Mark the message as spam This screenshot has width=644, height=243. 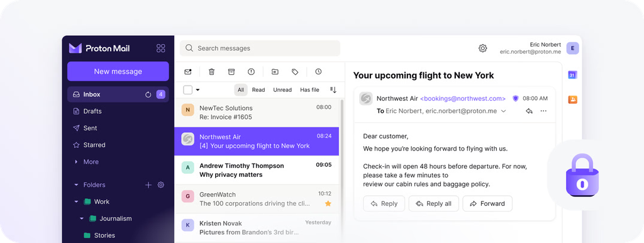tap(252, 72)
